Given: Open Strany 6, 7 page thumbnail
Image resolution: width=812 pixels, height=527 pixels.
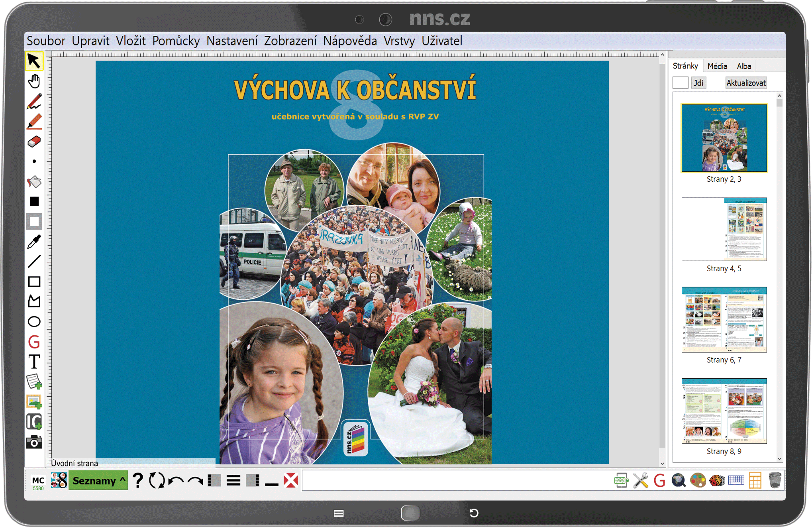Looking at the screenshot, I should [724, 320].
